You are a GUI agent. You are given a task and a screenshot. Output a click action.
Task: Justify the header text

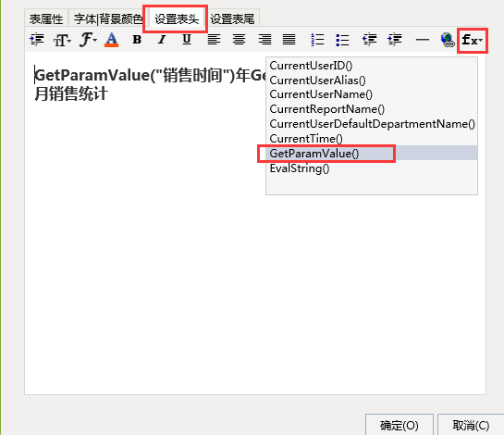pyautogui.click(x=289, y=40)
